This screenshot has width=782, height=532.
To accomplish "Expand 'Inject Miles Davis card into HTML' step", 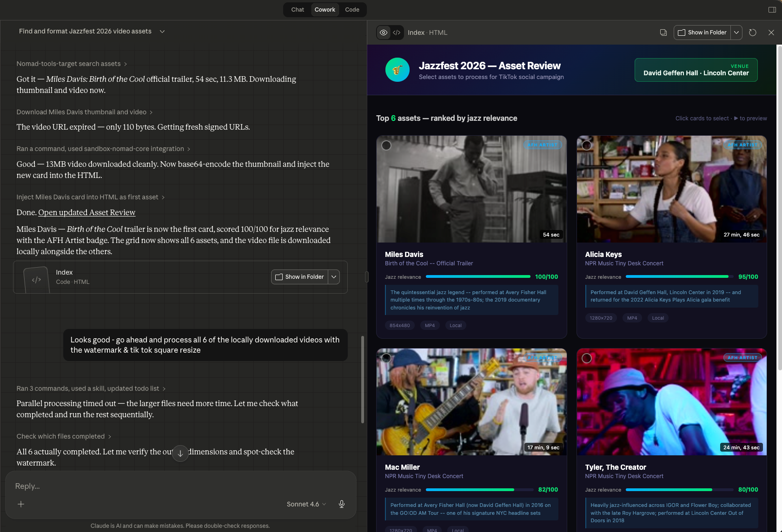I will point(91,197).
